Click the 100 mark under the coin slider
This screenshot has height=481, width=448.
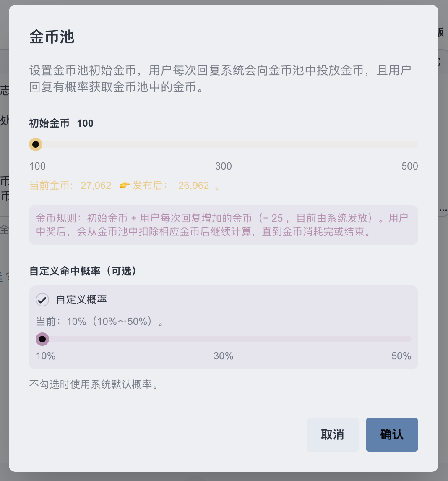click(x=37, y=166)
